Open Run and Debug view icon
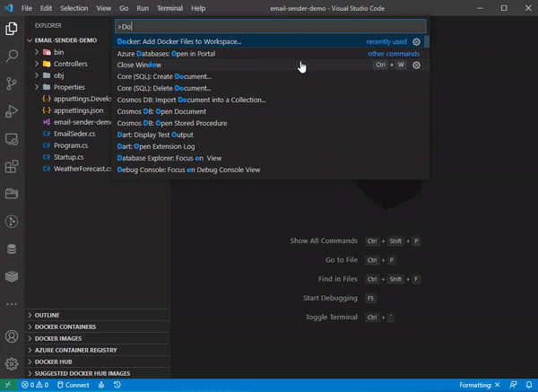Image resolution: width=538 pixels, height=392 pixels. 12,111
